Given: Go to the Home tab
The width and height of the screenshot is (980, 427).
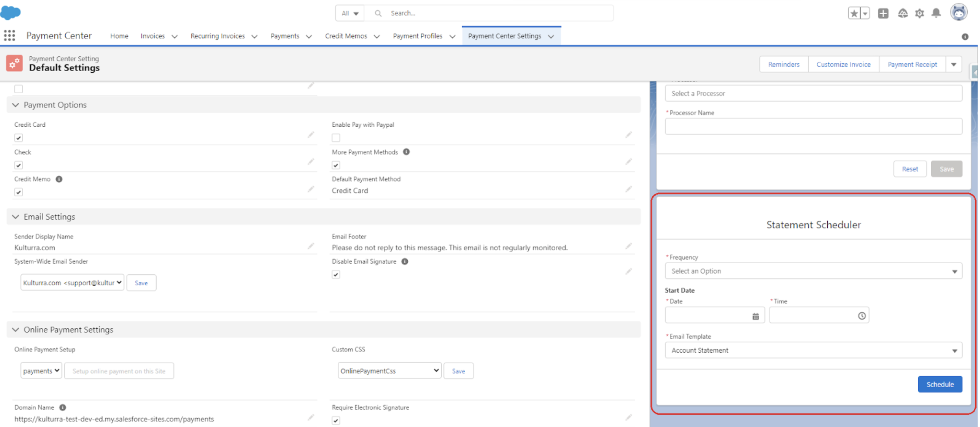Looking at the screenshot, I should [x=119, y=36].
